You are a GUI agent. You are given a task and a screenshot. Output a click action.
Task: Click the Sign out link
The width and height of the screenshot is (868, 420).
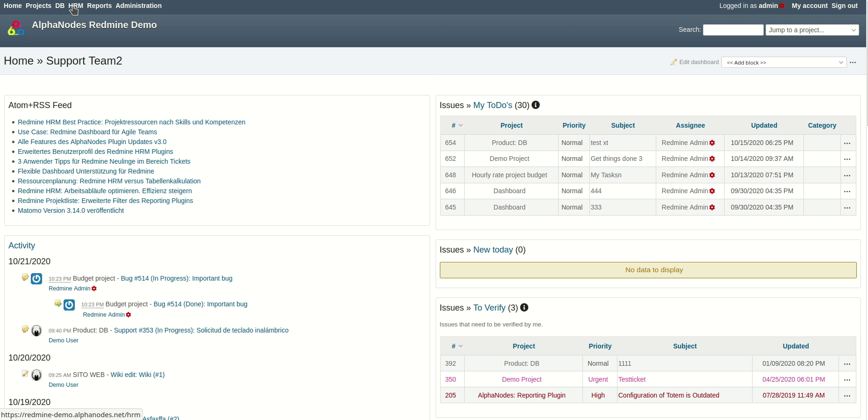click(844, 6)
